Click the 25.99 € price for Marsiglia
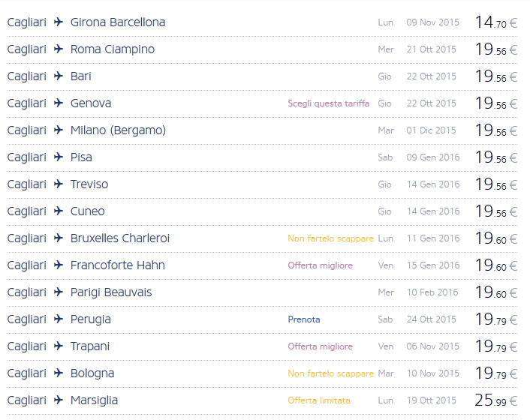Image resolution: width=530 pixels, height=420 pixels. 495,400
